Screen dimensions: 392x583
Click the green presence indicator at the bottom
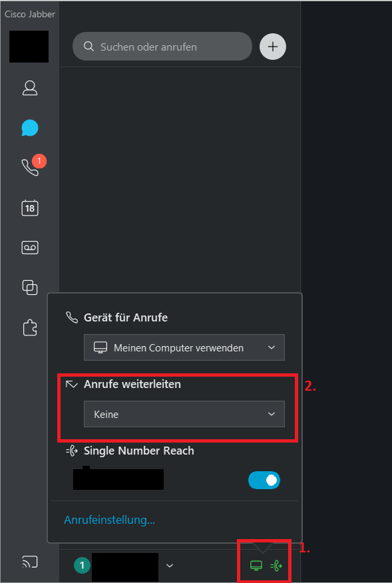coord(82,566)
